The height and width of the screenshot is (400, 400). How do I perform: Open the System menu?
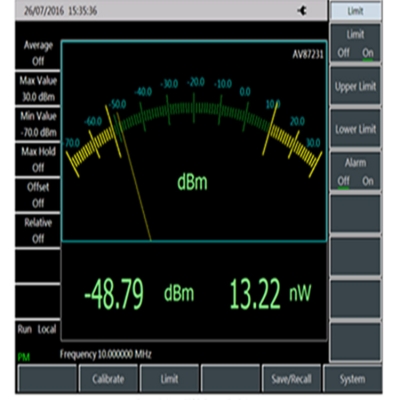tap(352, 379)
